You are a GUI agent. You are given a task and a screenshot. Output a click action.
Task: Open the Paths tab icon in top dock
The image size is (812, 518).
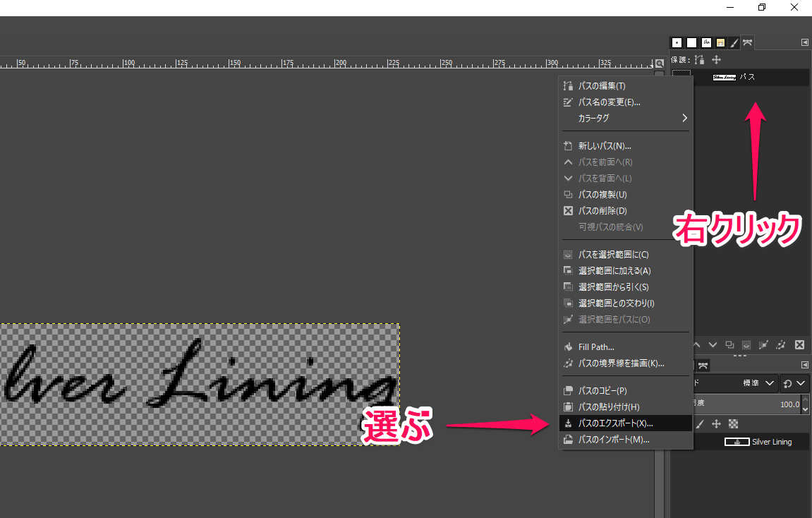pyautogui.click(x=748, y=43)
